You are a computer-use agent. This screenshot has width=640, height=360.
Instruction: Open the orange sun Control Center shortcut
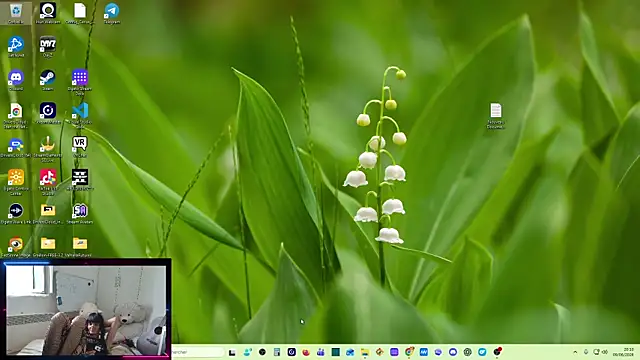tap(16, 182)
